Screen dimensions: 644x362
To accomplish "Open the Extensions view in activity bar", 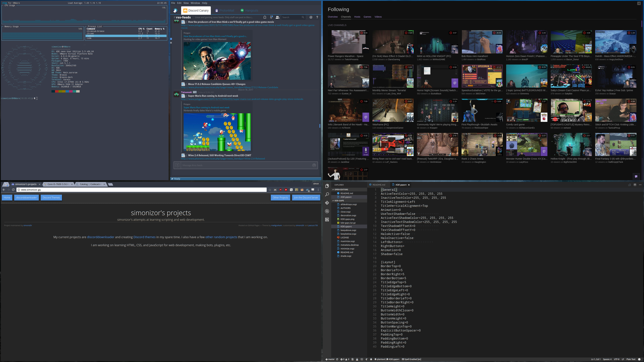I will (x=327, y=220).
